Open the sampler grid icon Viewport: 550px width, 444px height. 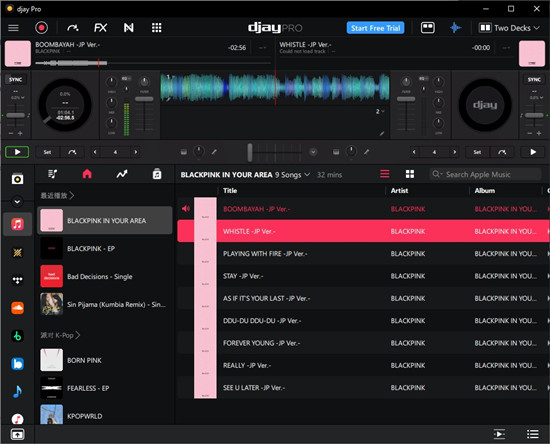(156, 28)
